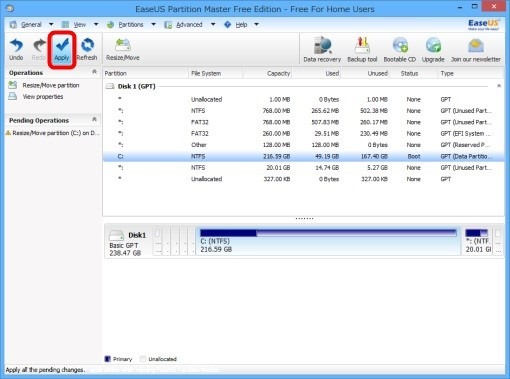Click Join our newsletter icon
This screenshot has height=379, width=510.
coord(476,49)
